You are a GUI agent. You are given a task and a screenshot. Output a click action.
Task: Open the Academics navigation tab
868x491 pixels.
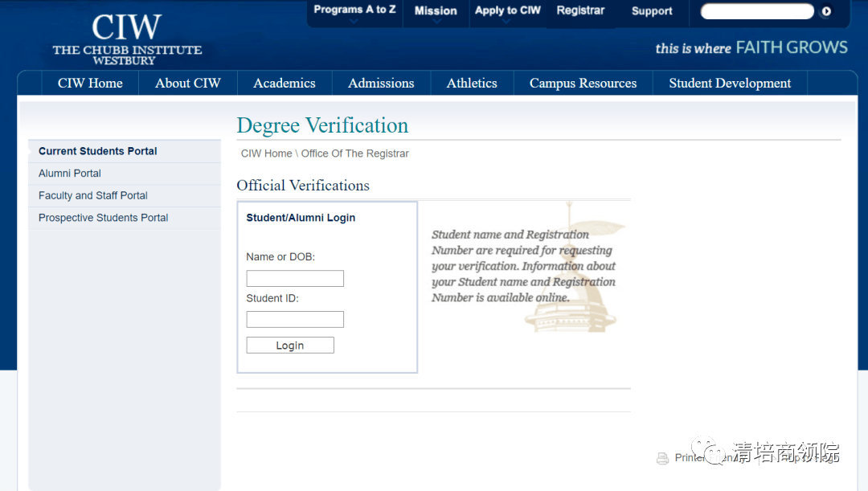coord(285,83)
